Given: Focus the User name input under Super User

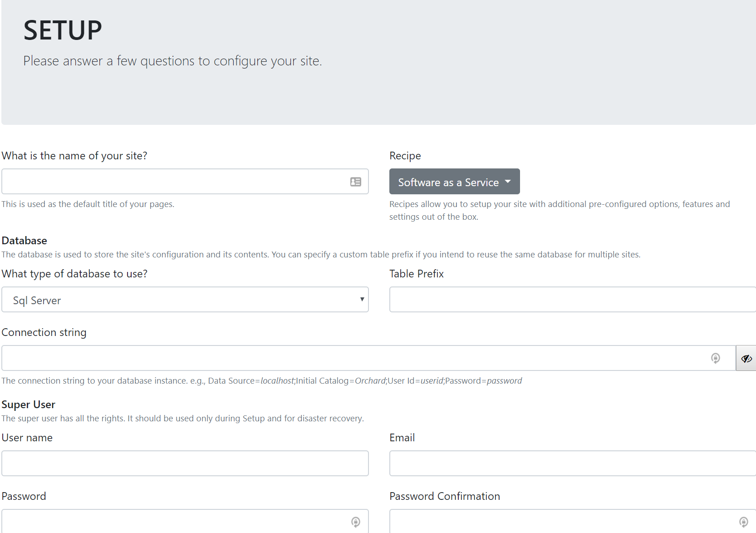Looking at the screenshot, I should (185, 463).
